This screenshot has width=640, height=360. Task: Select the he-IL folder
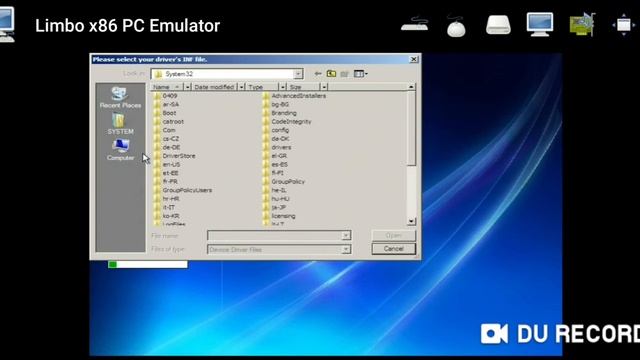click(275, 190)
